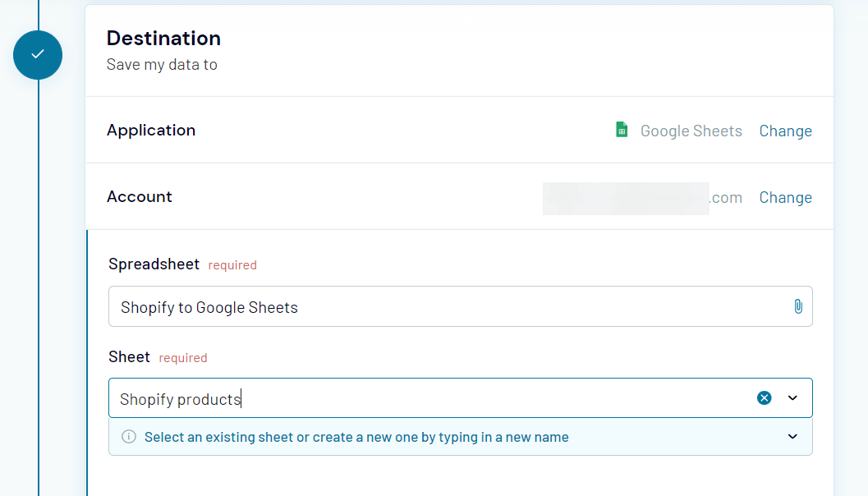Click the info icon in the hint banner
The image size is (868, 496).
click(x=128, y=437)
